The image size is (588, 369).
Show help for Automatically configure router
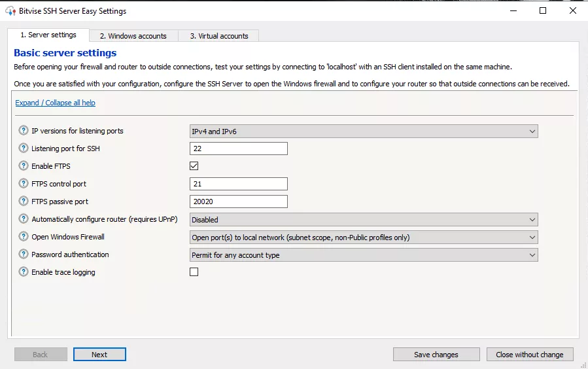24,219
